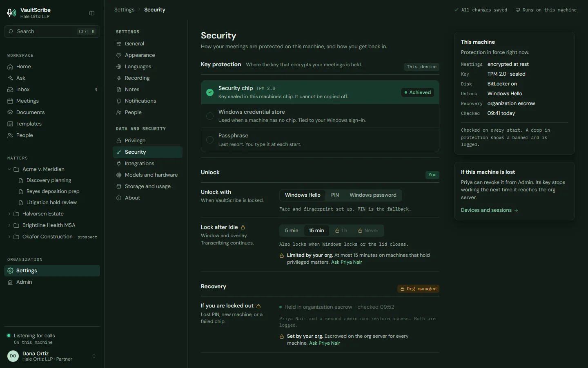Image resolution: width=588 pixels, height=368 pixels.
Task: Select Passphrase key protection
Action: 320,140
